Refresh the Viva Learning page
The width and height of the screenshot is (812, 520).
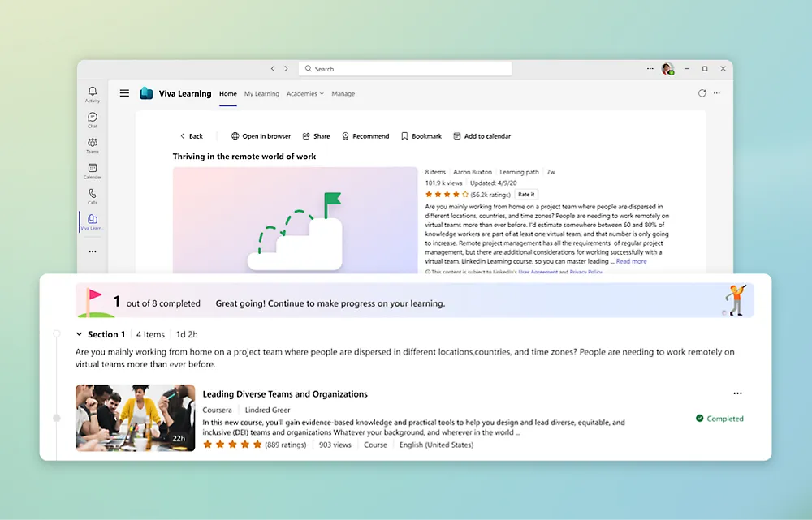(702, 93)
